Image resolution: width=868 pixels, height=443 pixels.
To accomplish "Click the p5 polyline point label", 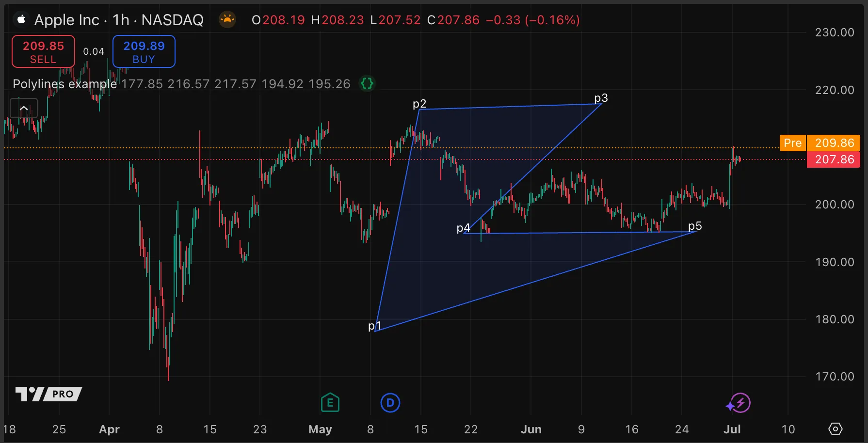I will point(695,226).
